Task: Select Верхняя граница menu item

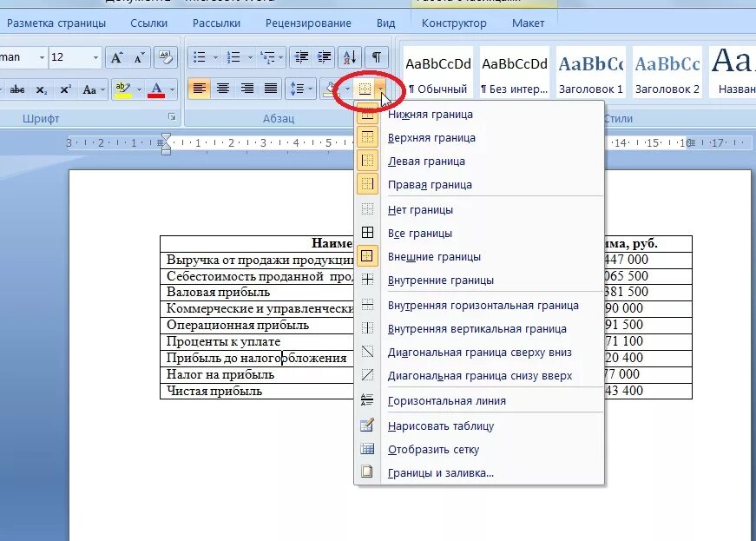Action: (479, 138)
